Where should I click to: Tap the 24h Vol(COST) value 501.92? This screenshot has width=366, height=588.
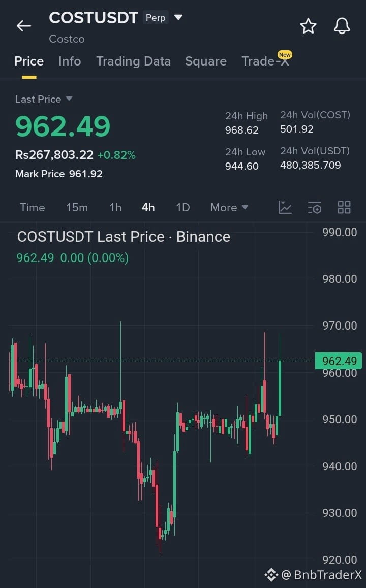pyautogui.click(x=296, y=129)
